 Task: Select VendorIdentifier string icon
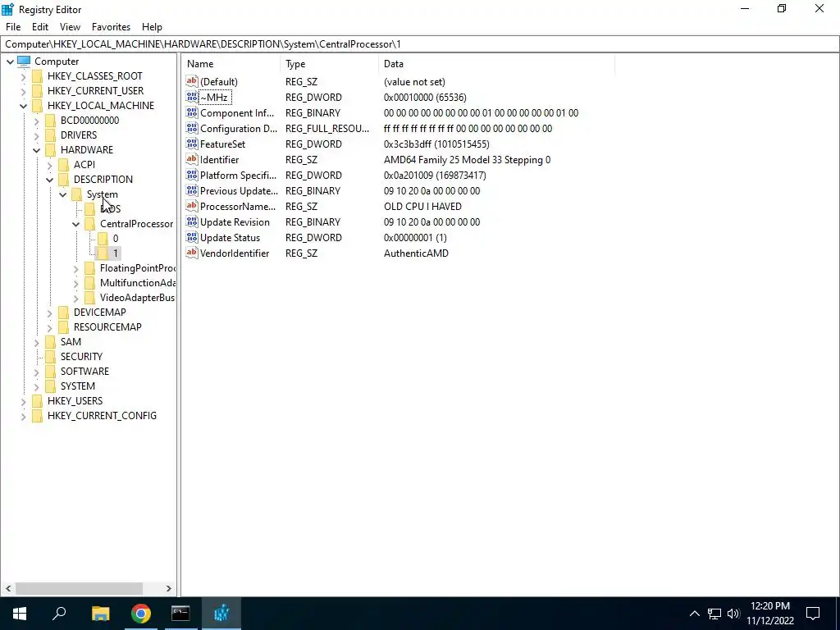192,253
